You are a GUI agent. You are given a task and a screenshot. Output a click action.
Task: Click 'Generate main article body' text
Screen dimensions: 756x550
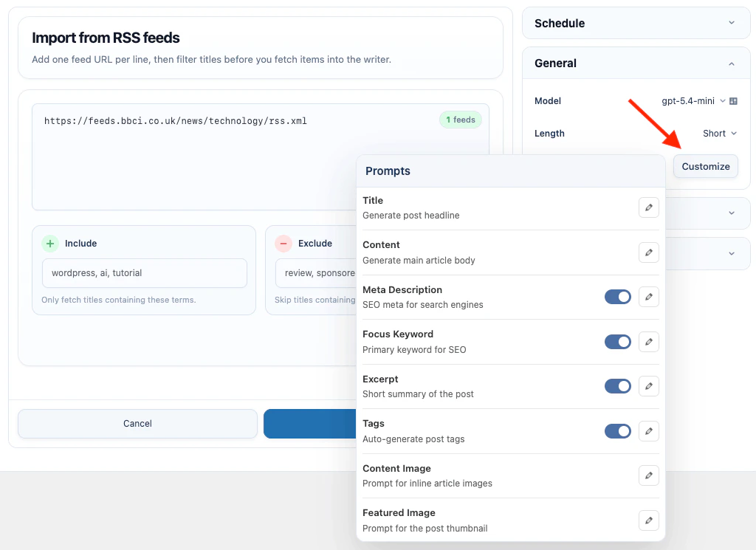419,261
